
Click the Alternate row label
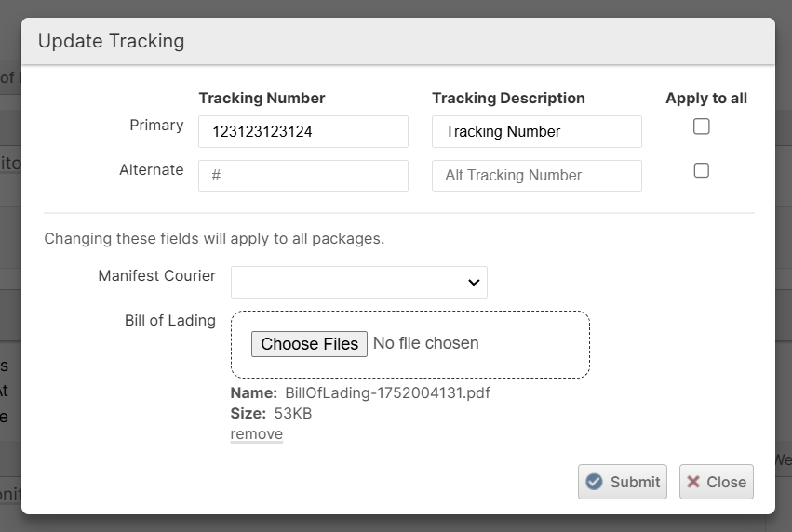(x=151, y=169)
